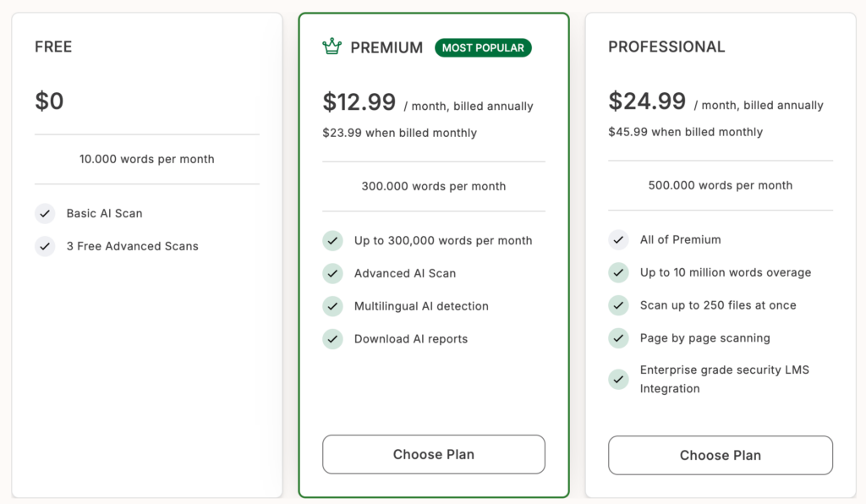The image size is (866, 504).
Task: Click checkmark beside Download AI reports
Action: click(x=332, y=339)
